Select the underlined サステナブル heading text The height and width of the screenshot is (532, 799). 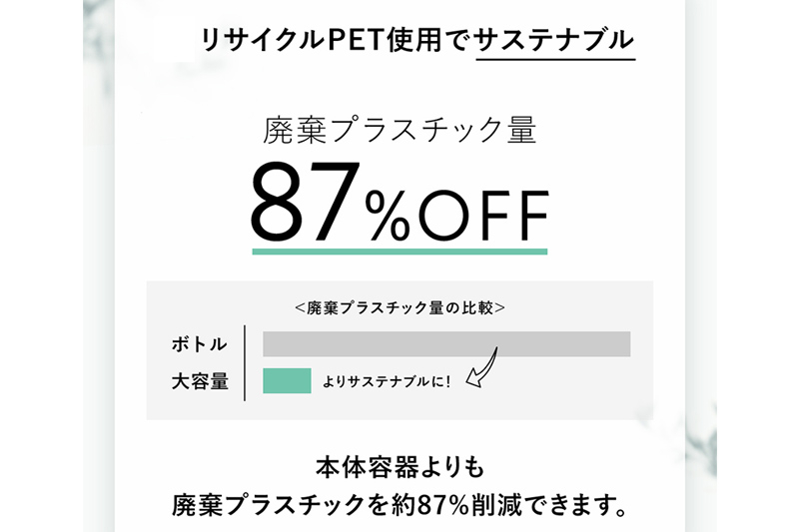pyautogui.click(x=555, y=40)
